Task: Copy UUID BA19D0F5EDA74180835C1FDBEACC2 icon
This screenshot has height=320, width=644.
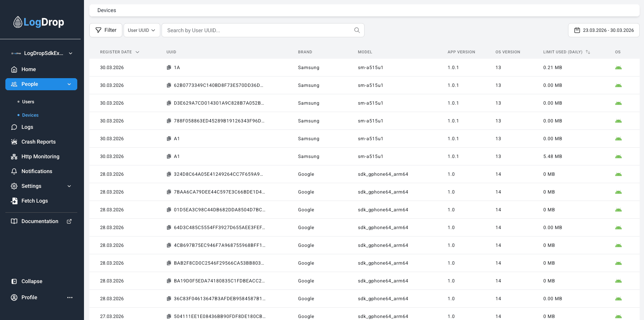Action: 169,281
